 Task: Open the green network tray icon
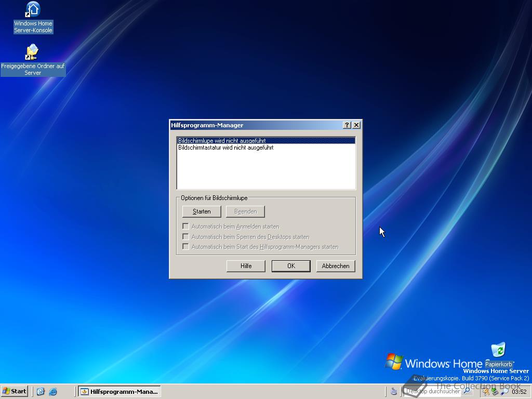[x=495, y=392]
